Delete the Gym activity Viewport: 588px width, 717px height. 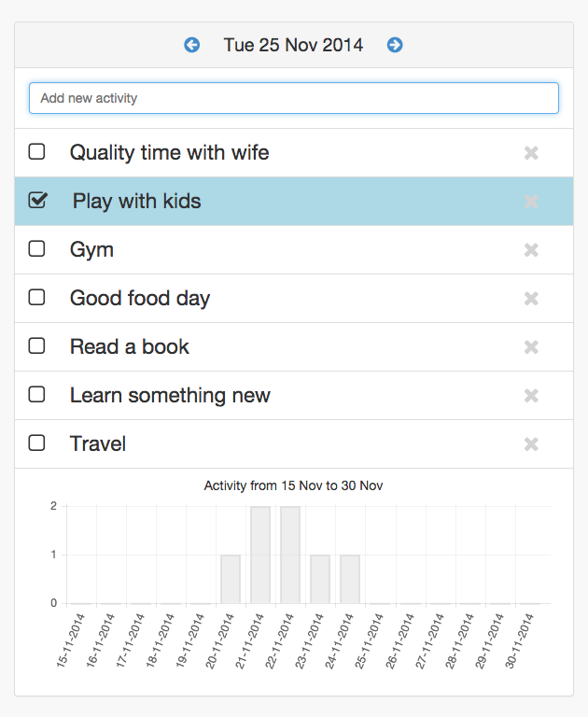531,250
